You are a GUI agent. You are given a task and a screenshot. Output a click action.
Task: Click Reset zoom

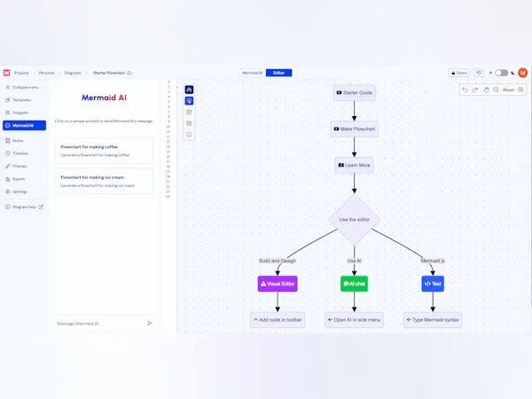(508, 90)
